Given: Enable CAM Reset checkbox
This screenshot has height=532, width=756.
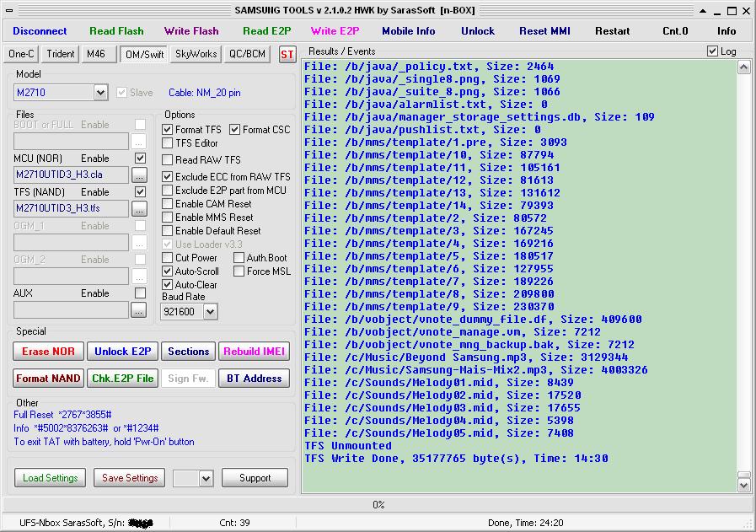Looking at the screenshot, I should tap(168, 203).
